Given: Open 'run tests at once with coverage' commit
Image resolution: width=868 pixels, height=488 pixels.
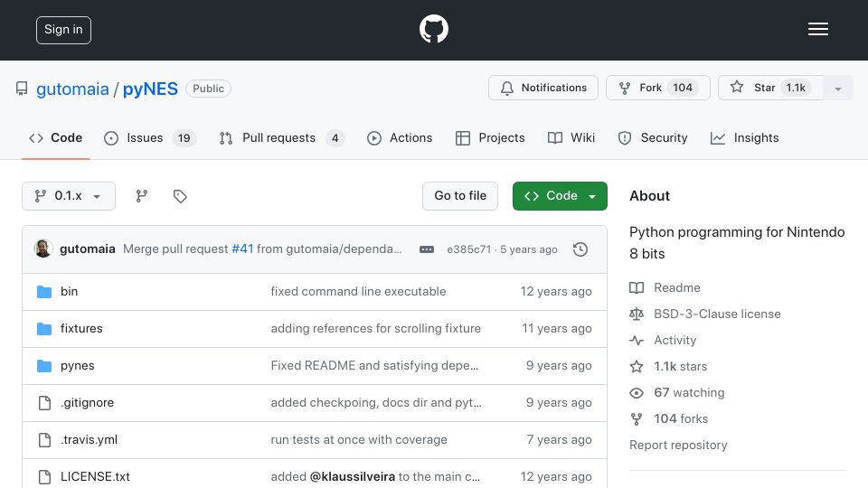Looking at the screenshot, I should tap(359, 440).
